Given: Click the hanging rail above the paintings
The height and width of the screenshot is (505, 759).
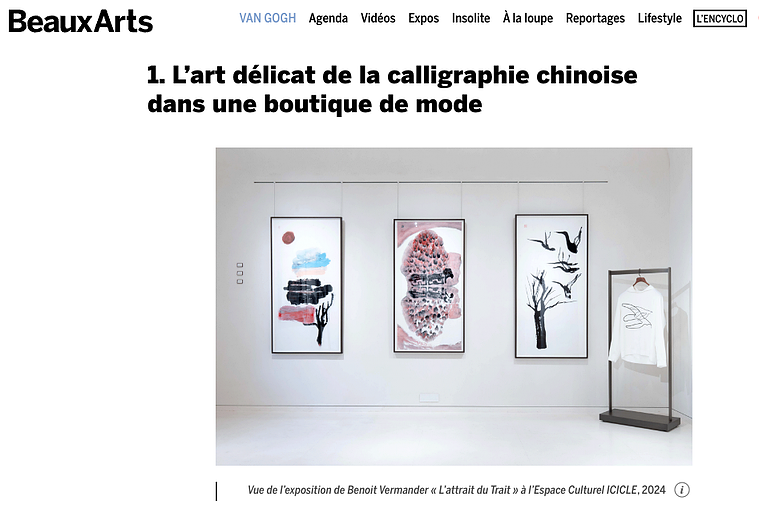Looking at the screenshot, I should [x=431, y=182].
